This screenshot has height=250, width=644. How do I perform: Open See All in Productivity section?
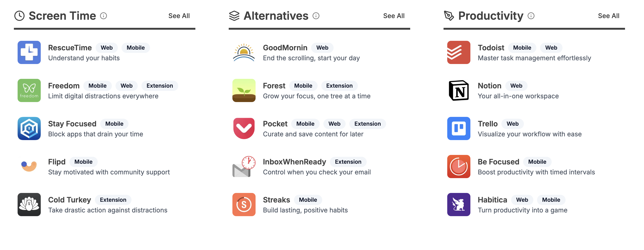click(609, 16)
